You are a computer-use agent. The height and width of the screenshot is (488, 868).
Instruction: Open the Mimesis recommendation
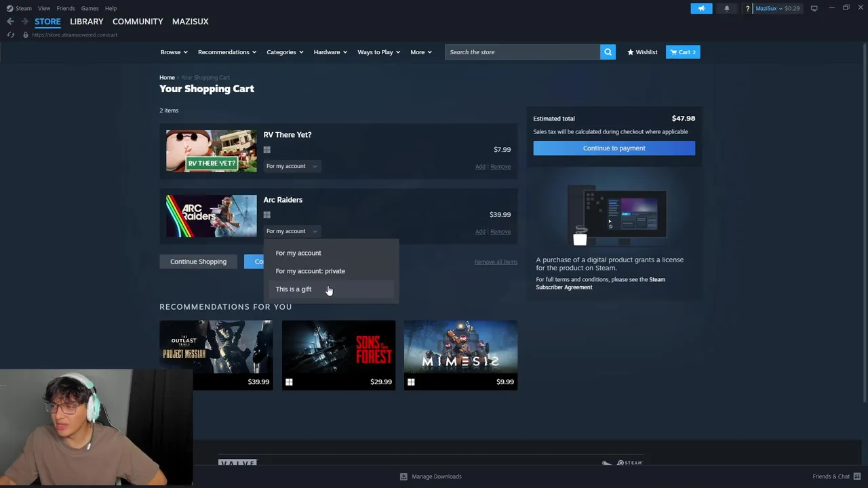coord(460,355)
